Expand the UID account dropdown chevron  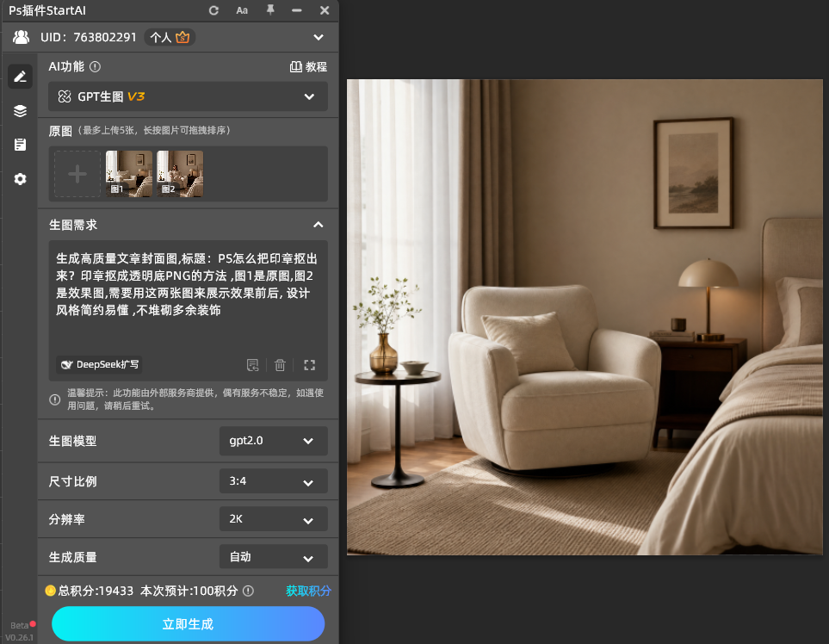tap(319, 37)
